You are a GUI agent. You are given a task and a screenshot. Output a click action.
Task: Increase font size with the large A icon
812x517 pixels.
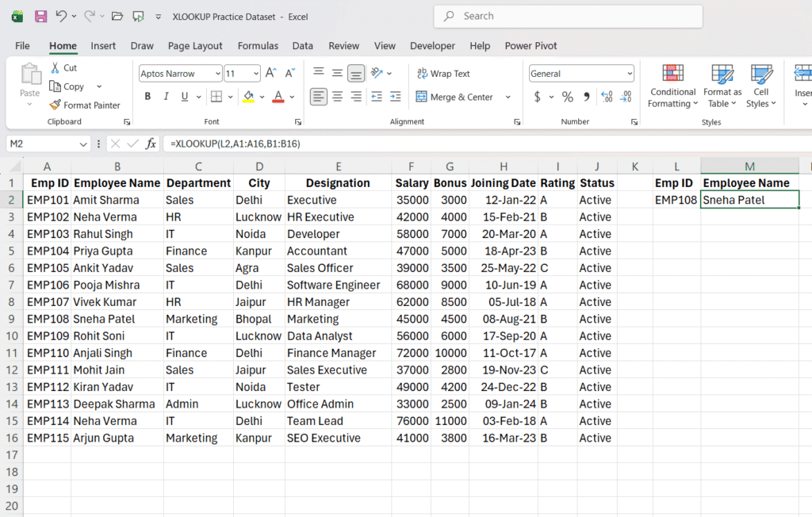pyautogui.click(x=271, y=73)
